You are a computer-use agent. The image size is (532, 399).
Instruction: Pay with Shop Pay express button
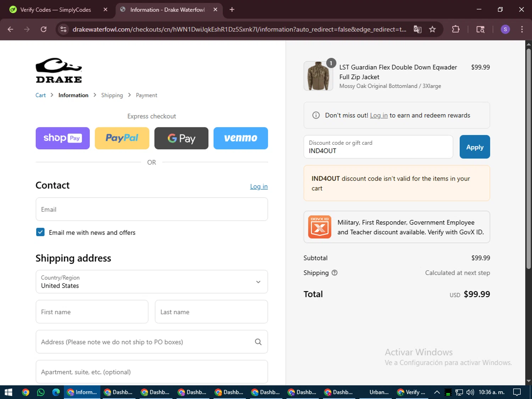pyautogui.click(x=63, y=138)
